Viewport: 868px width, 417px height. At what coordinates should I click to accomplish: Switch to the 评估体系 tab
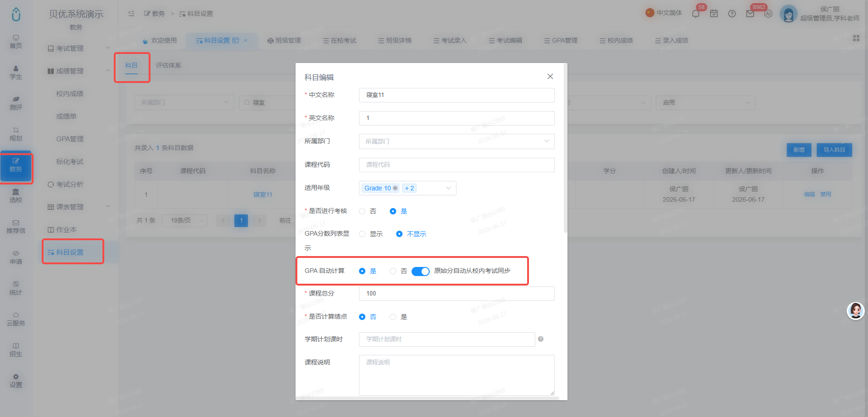pos(169,65)
